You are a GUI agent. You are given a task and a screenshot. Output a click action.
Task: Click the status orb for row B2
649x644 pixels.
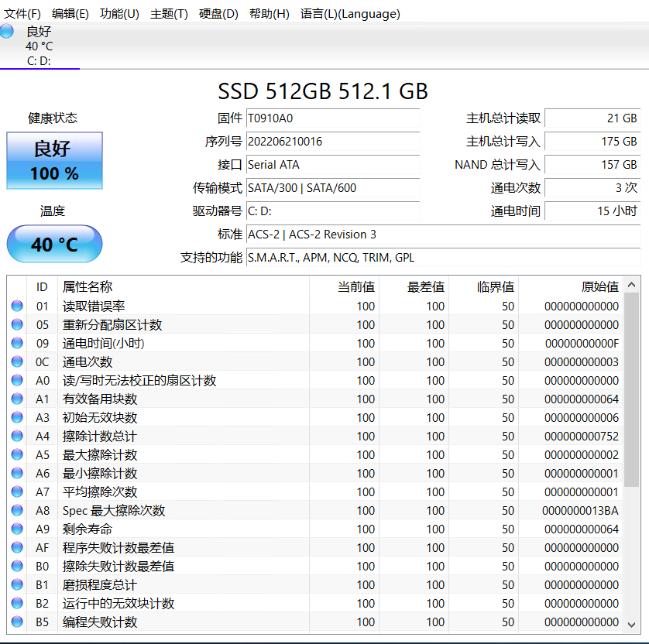17,603
